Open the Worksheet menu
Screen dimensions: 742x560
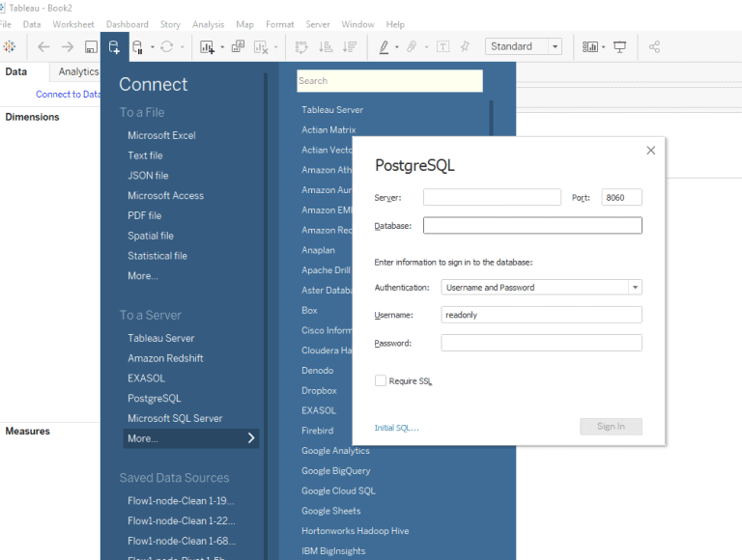(x=72, y=24)
